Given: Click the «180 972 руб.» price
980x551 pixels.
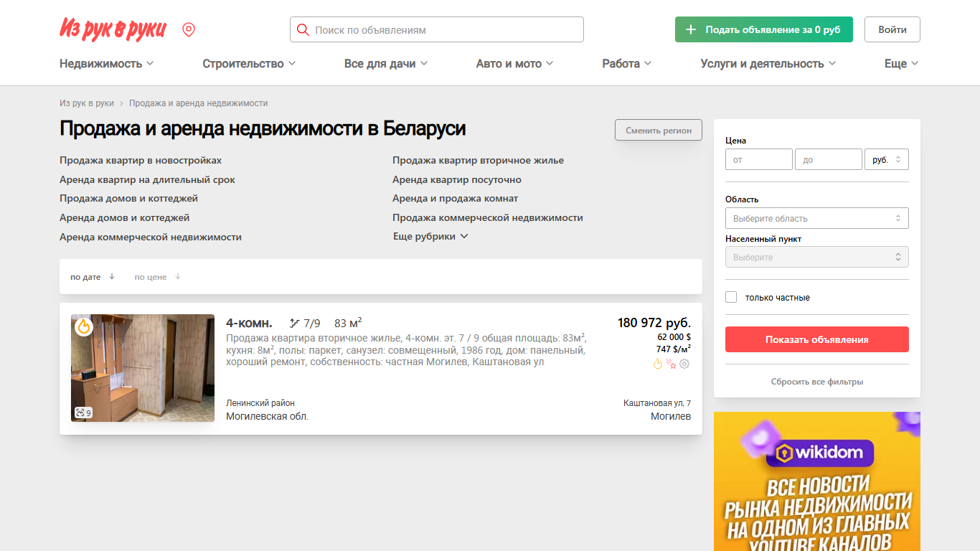Looking at the screenshot, I should [x=654, y=323].
